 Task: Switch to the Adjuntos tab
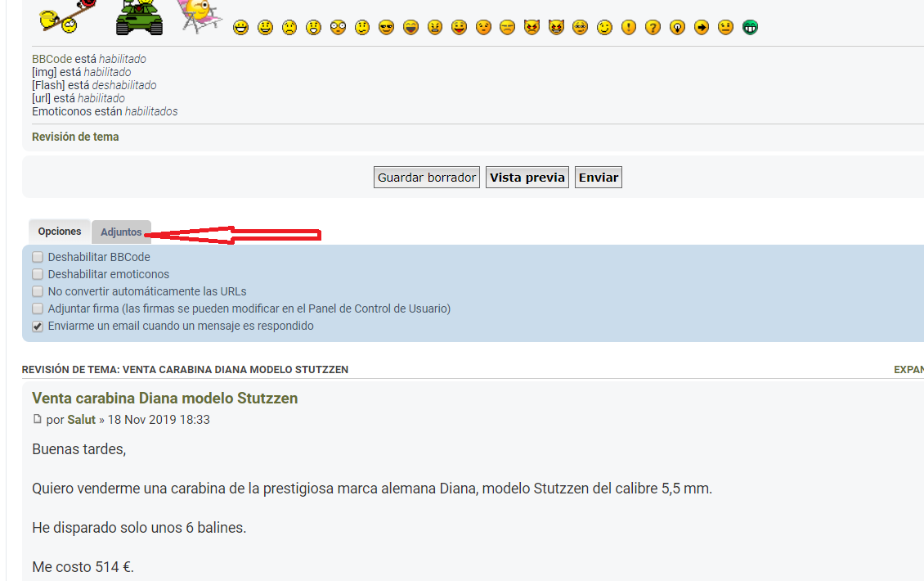click(121, 232)
